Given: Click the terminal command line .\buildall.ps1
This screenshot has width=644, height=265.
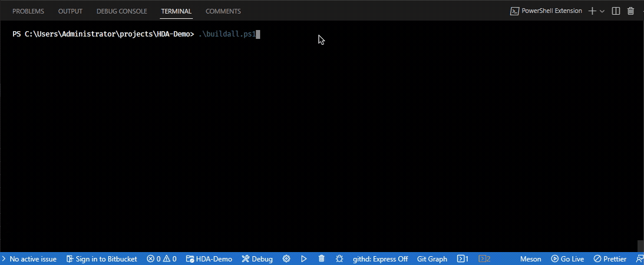Looking at the screenshot, I should tap(227, 34).
